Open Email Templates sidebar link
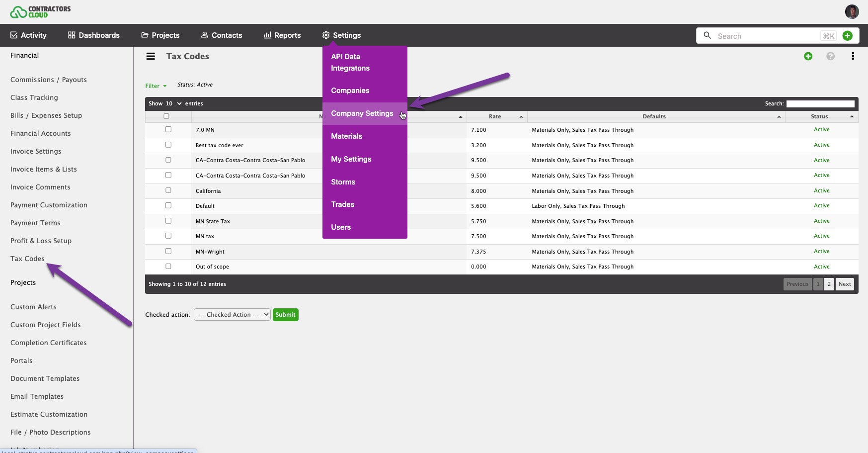Image resolution: width=868 pixels, height=453 pixels. click(x=37, y=396)
